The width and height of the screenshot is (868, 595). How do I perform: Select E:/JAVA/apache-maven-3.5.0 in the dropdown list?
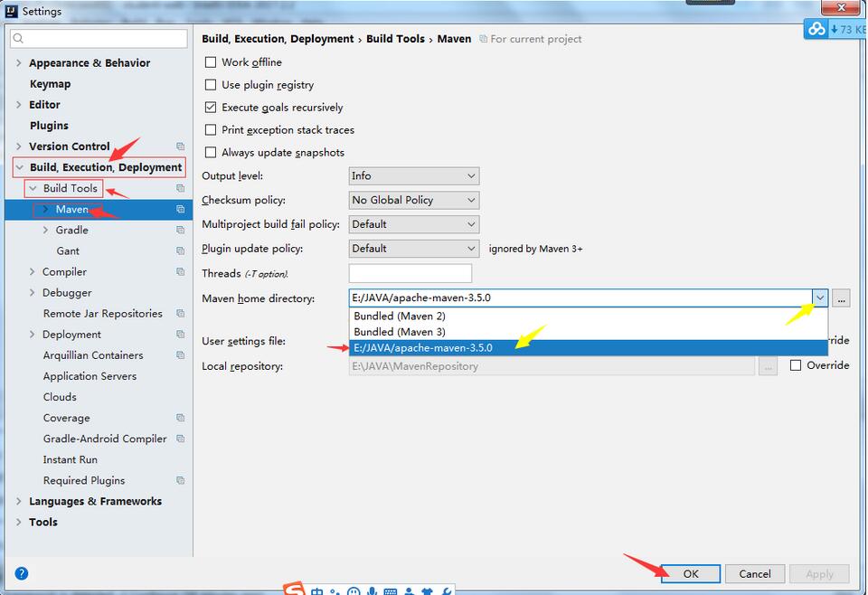(589, 347)
